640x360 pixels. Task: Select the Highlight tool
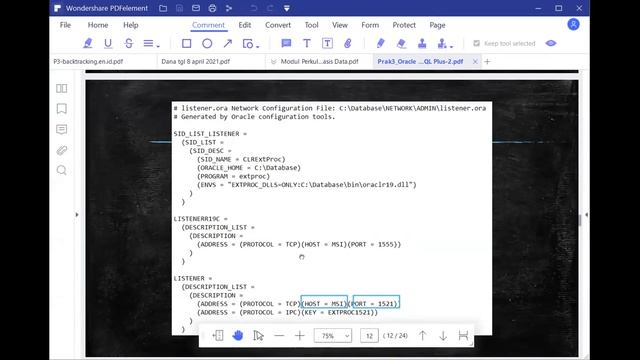coord(87,43)
